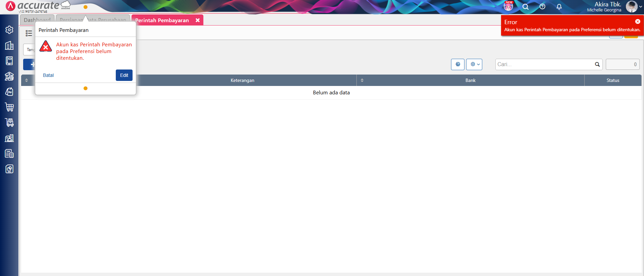Sort by the Bank column arrows
Viewport: 644px width, 276px height.
(x=362, y=81)
